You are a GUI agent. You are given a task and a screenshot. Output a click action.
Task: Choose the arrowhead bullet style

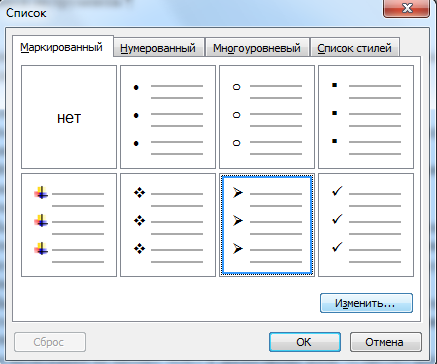(x=267, y=225)
